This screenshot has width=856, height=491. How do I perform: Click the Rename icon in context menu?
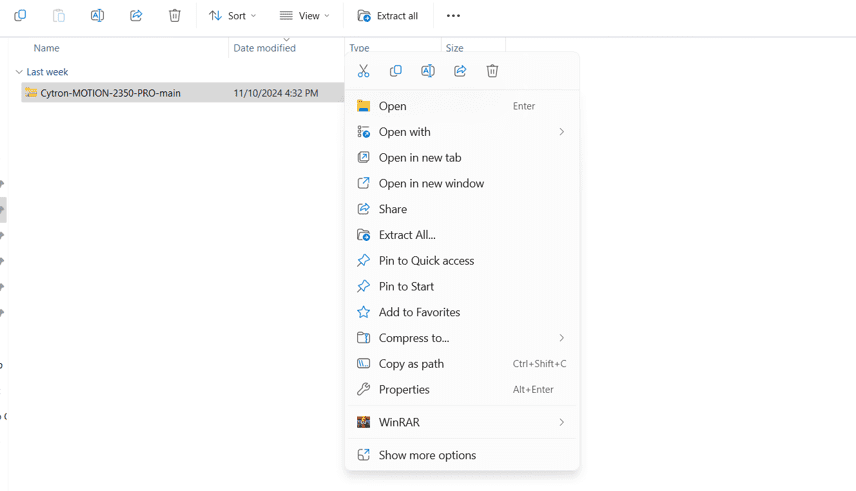pyautogui.click(x=428, y=71)
